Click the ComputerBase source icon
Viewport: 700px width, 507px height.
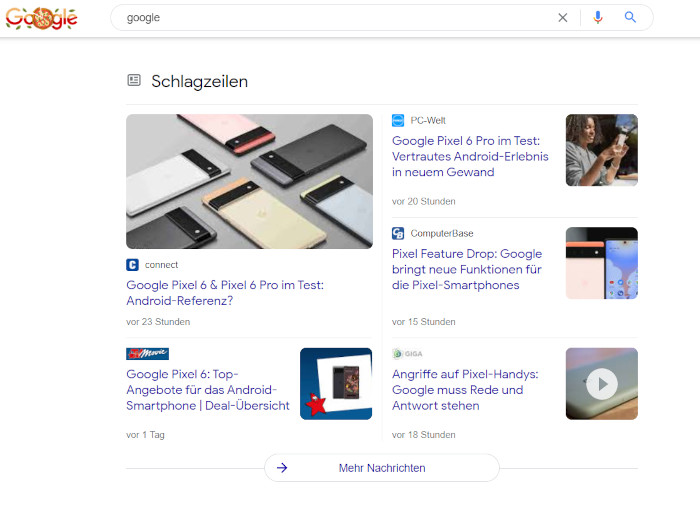point(398,234)
